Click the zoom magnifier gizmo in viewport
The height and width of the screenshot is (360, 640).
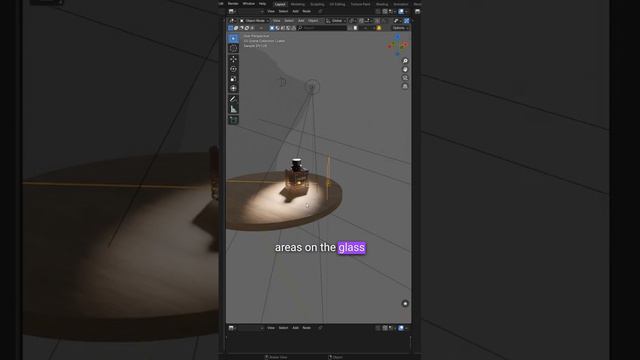[405, 61]
